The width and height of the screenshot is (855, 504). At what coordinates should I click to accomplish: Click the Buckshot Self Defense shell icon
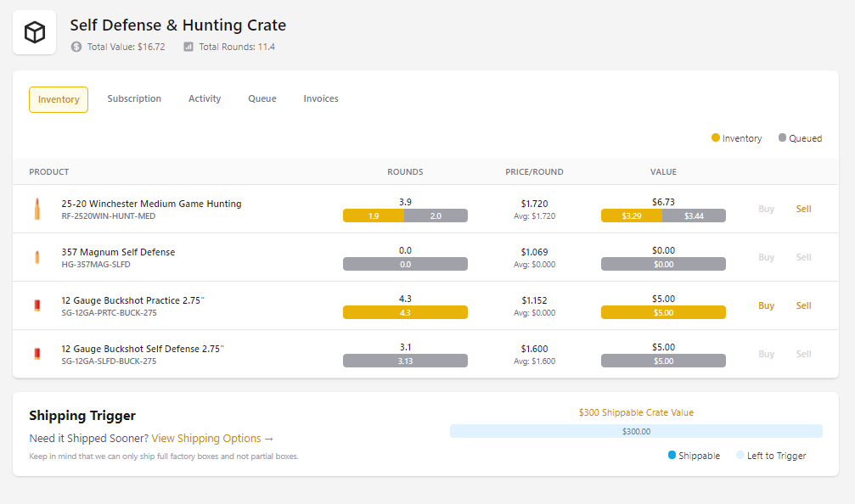[37, 354]
